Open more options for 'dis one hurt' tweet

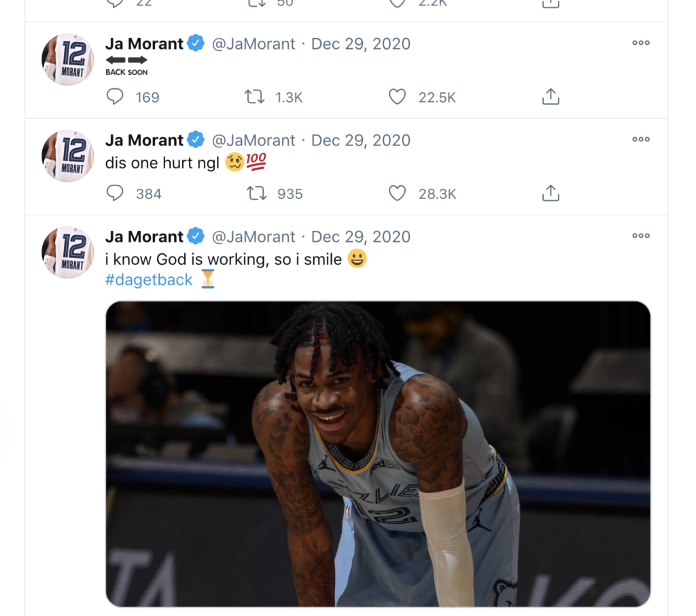coord(641,139)
